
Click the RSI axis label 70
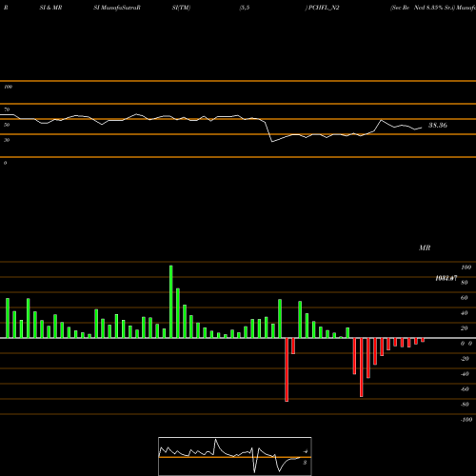tap(7, 109)
